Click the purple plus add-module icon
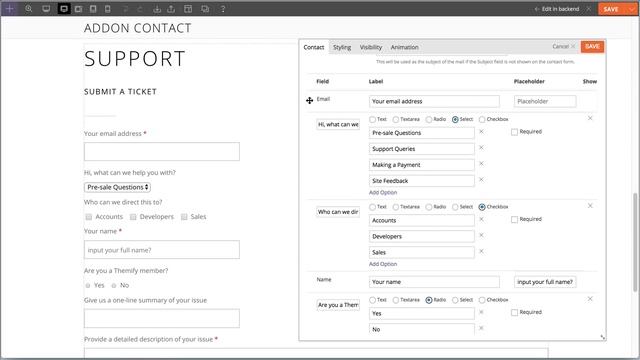 coord(9,9)
